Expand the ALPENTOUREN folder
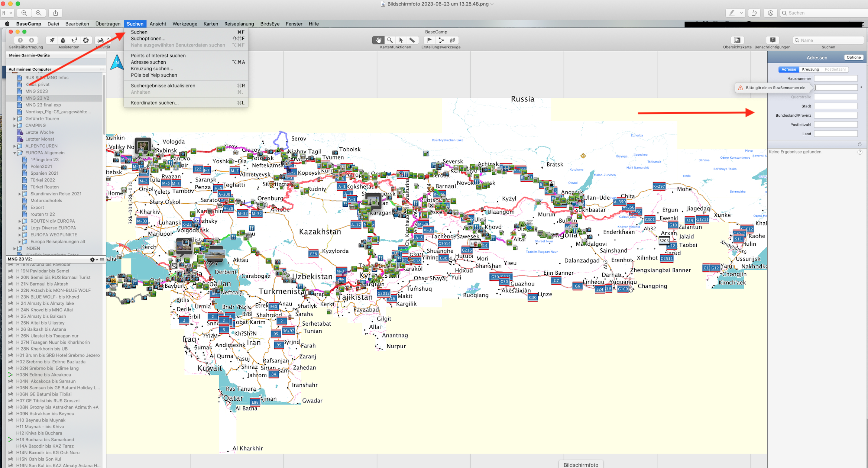This screenshot has height=468, width=868. coord(14,146)
